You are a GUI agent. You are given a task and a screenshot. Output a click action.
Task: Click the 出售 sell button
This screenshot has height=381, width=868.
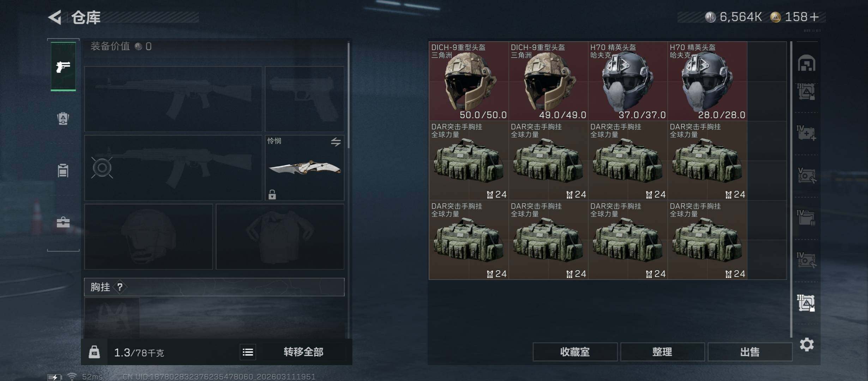750,352
